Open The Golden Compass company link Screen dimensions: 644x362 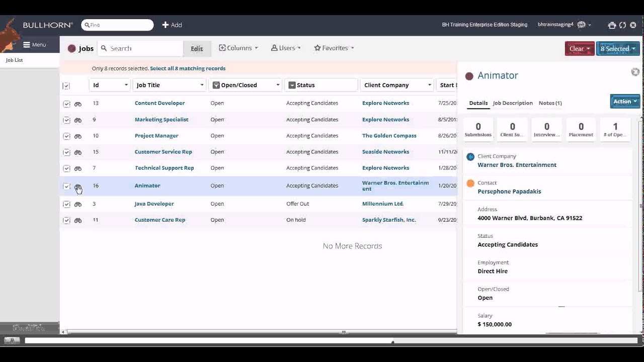(389, 136)
